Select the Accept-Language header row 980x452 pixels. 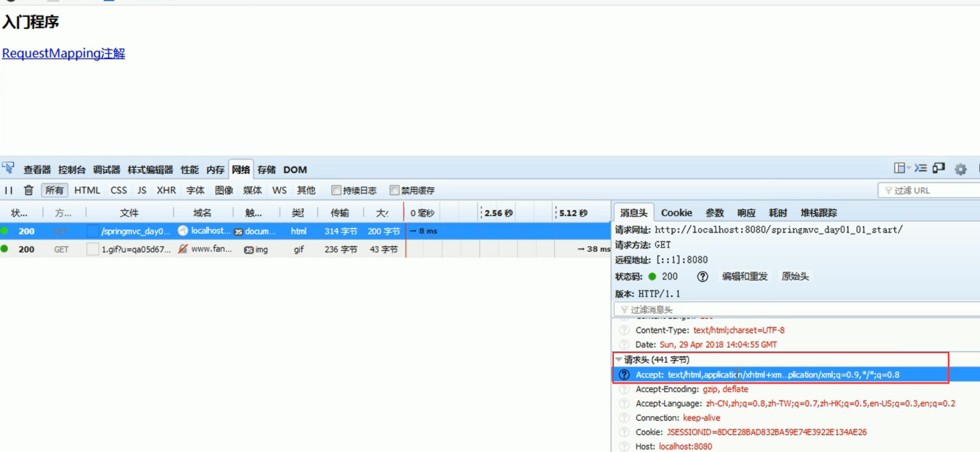click(x=796, y=404)
